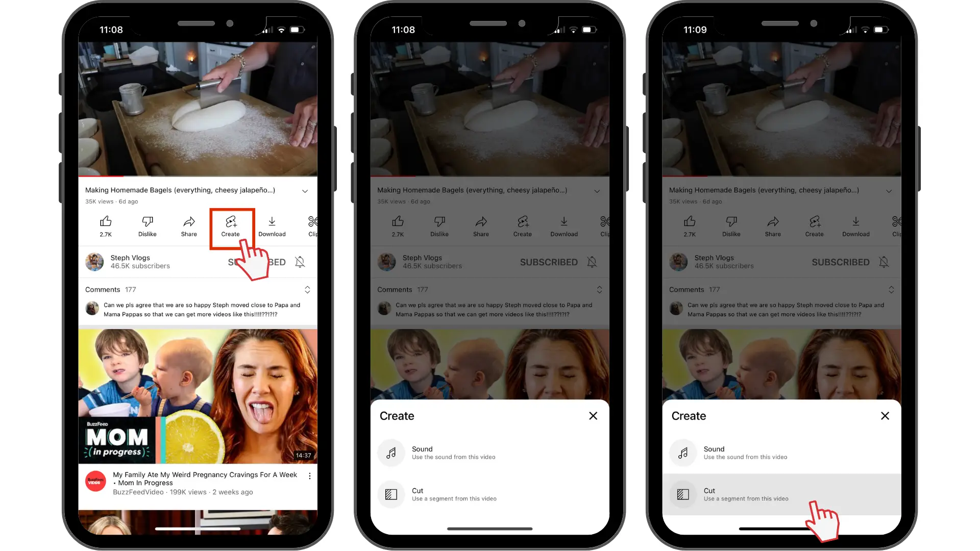Click SUBSCRIBED button for Steph Vlogs
Screen dimensions: 980x551
click(256, 262)
